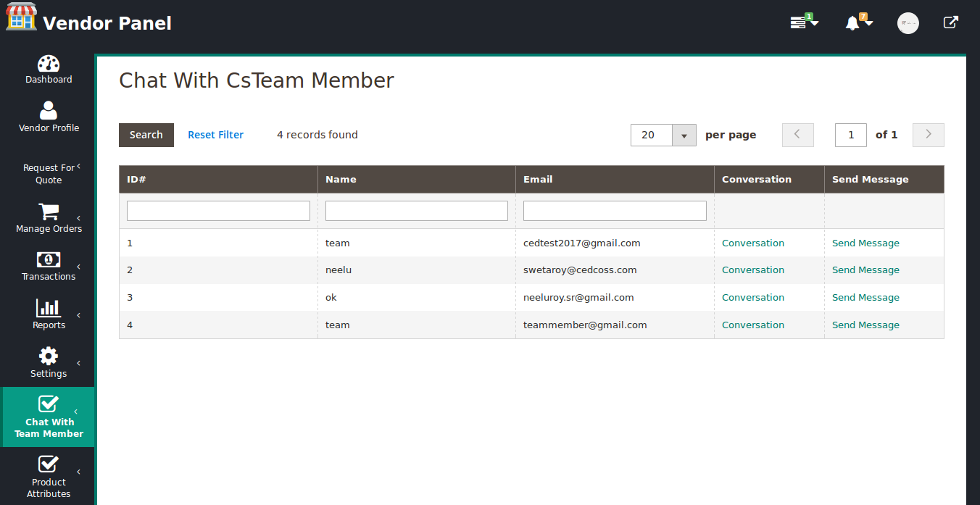Expand Product Attributes submenu chevron
This screenshot has width=980, height=505.
click(78, 472)
